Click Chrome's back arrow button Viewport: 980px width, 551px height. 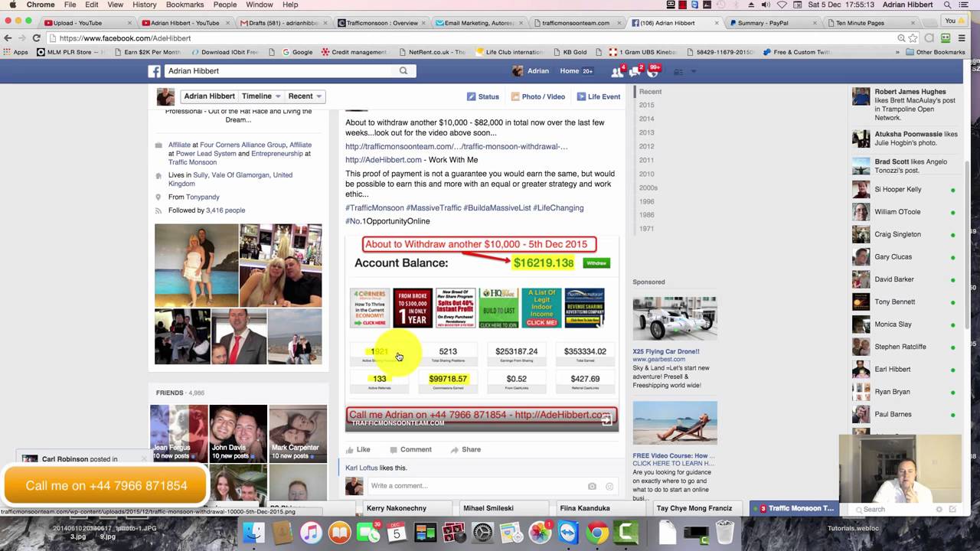click(x=8, y=38)
